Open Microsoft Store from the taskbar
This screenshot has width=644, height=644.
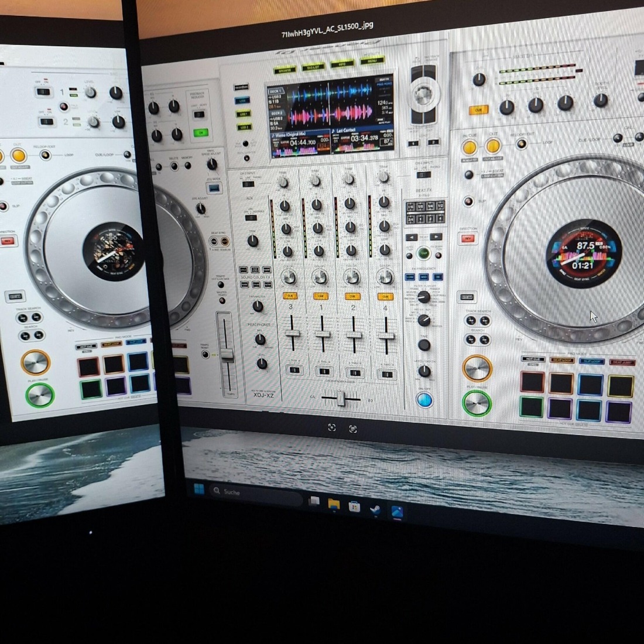pyautogui.click(x=354, y=507)
